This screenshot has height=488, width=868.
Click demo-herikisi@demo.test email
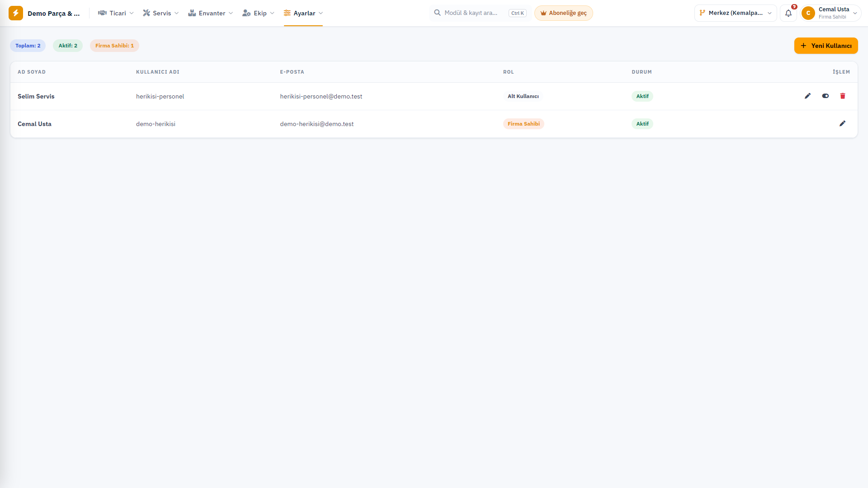317,124
